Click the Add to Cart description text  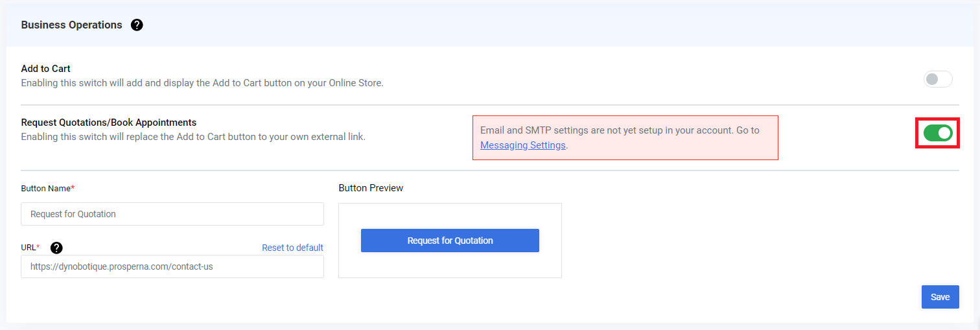click(202, 83)
